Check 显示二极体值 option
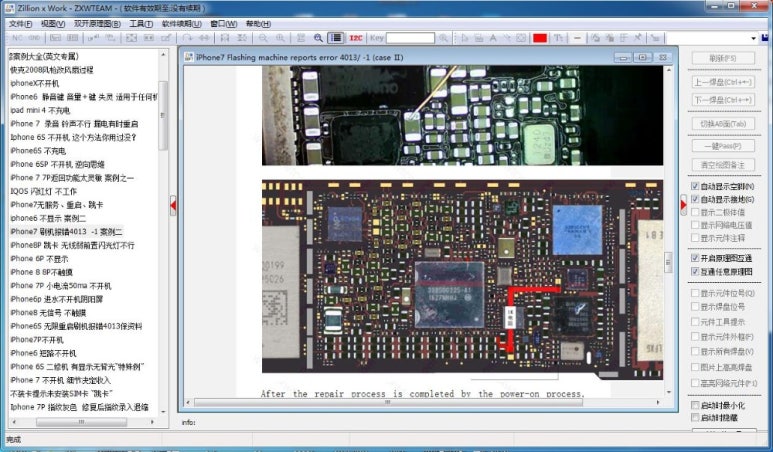The height and width of the screenshot is (452, 773). [695, 212]
